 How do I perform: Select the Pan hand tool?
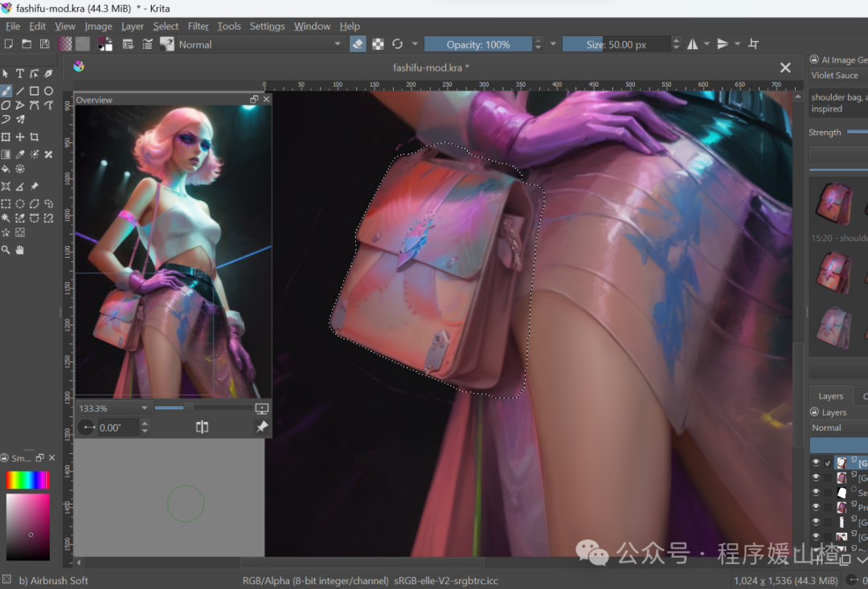(20, 250)
